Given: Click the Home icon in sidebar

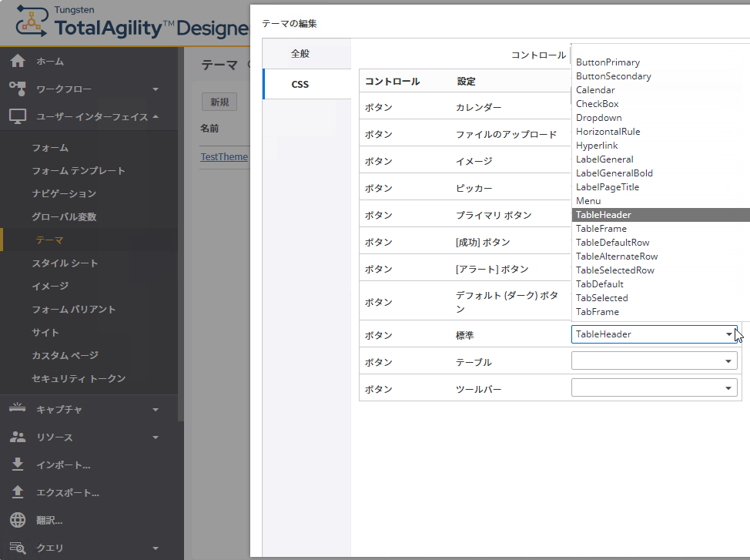Looking at the screenshot, I should coord(18,62).
